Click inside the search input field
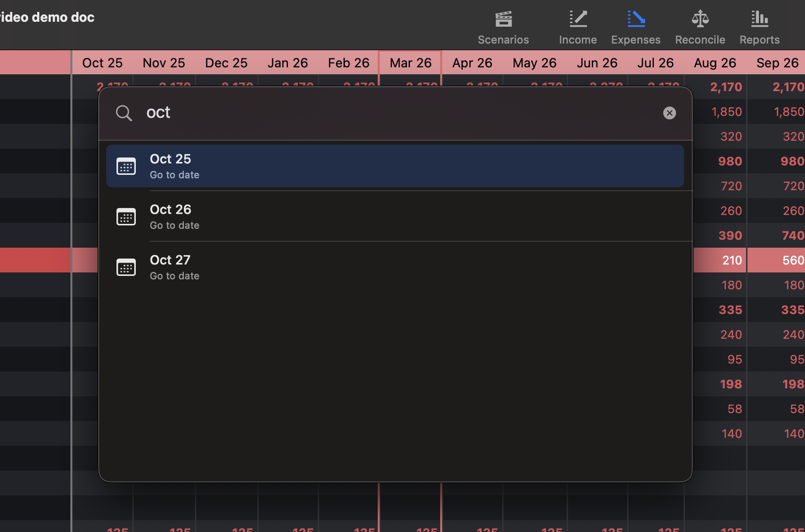Viewport: 805px width, 532px height. point(347,113)
